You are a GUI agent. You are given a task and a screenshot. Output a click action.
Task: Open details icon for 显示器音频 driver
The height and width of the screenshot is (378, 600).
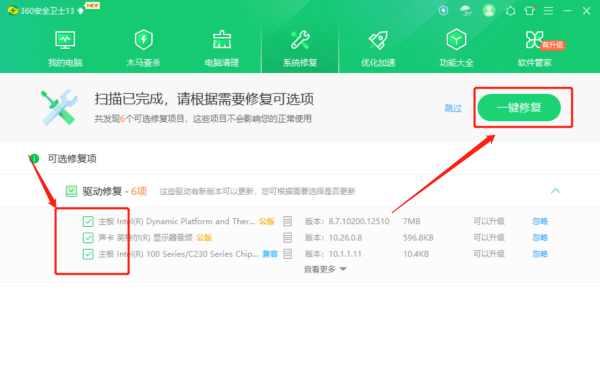288,238
